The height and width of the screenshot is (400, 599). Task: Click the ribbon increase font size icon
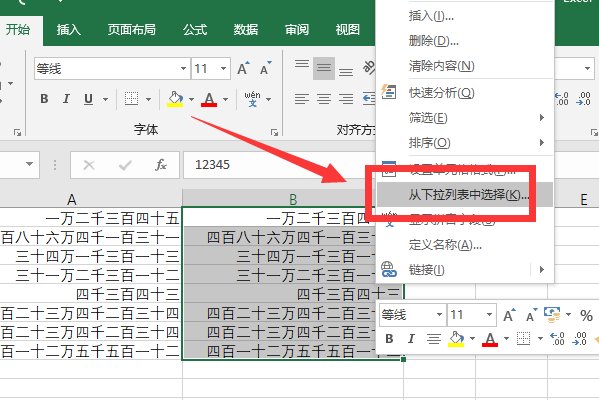point(243,69)
